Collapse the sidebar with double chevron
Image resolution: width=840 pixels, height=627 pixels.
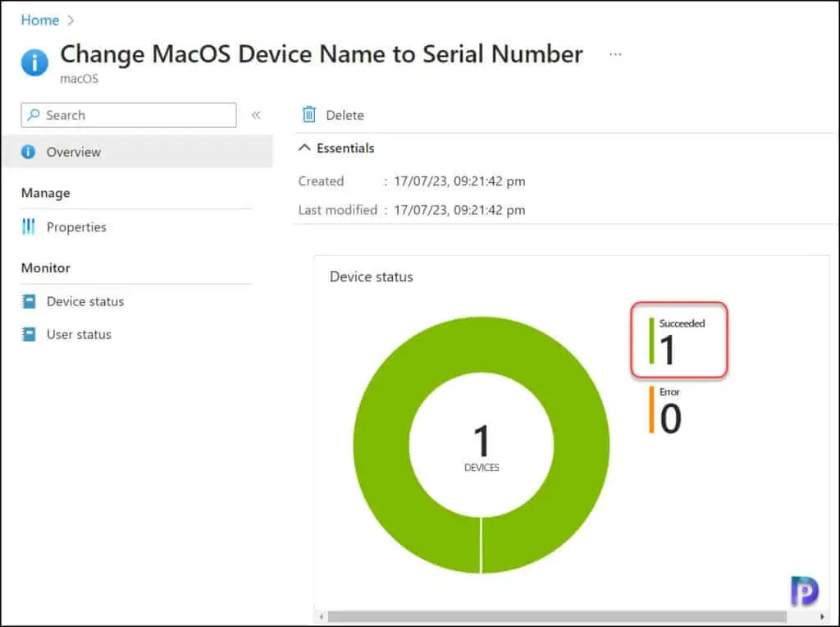click(256, 115)
